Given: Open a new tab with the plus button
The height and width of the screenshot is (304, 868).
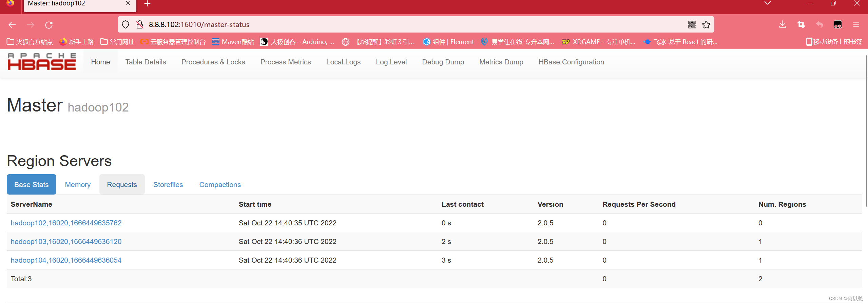Looking at the screenshot, I should pyautogui.click(x=147, y=4).
